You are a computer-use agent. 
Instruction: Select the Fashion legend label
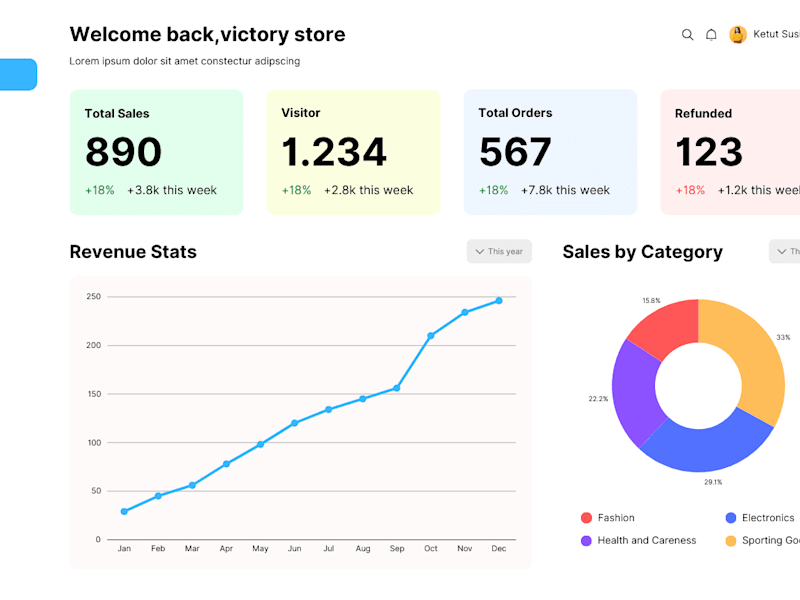pyautogui.click(x=616, y=518)
